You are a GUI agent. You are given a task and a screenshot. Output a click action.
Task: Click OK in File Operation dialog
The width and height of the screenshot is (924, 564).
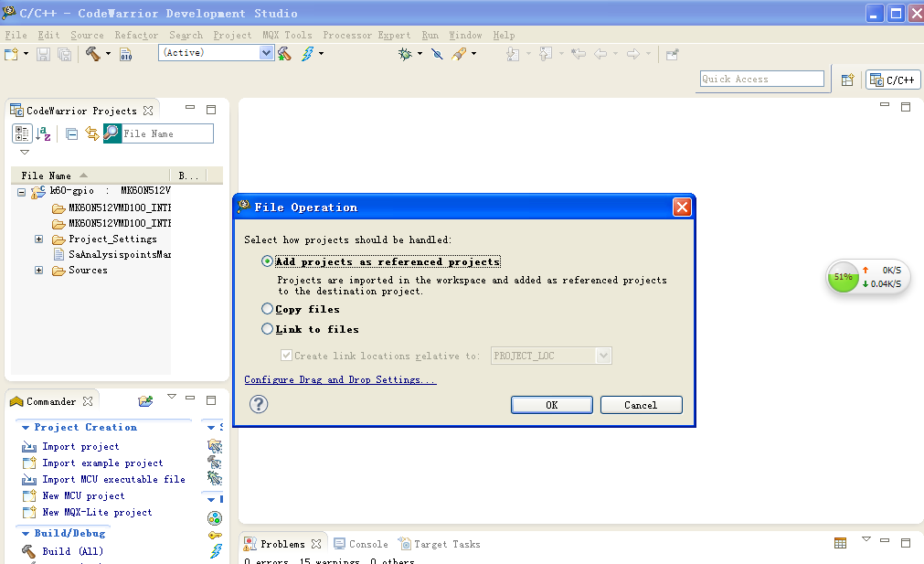(x=552, y=405)
